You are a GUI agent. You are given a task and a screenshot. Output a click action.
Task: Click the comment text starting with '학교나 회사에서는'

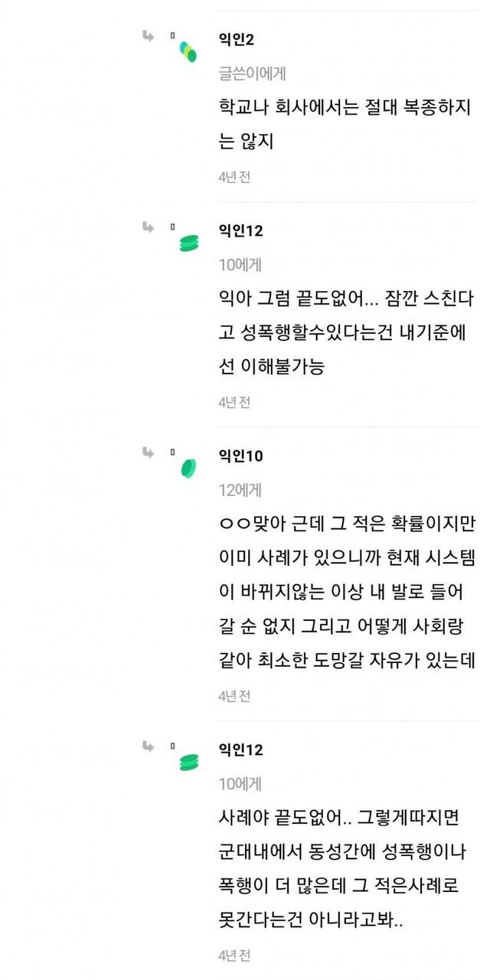point(344,125)
